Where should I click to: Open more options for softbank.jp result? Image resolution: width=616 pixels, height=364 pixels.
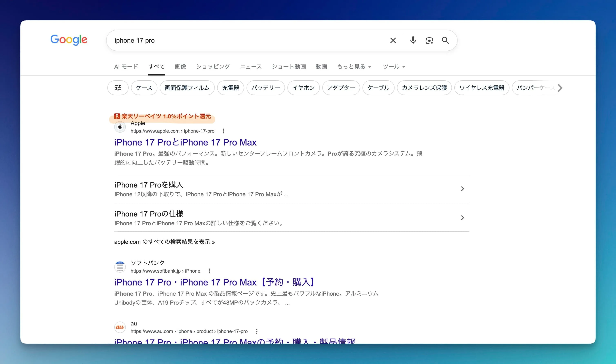(209, 271)
